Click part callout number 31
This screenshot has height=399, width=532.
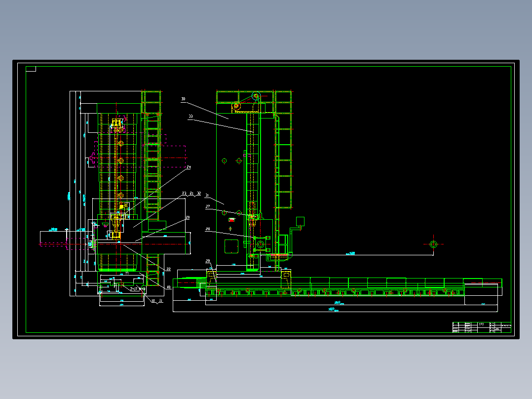click(207, 195)
